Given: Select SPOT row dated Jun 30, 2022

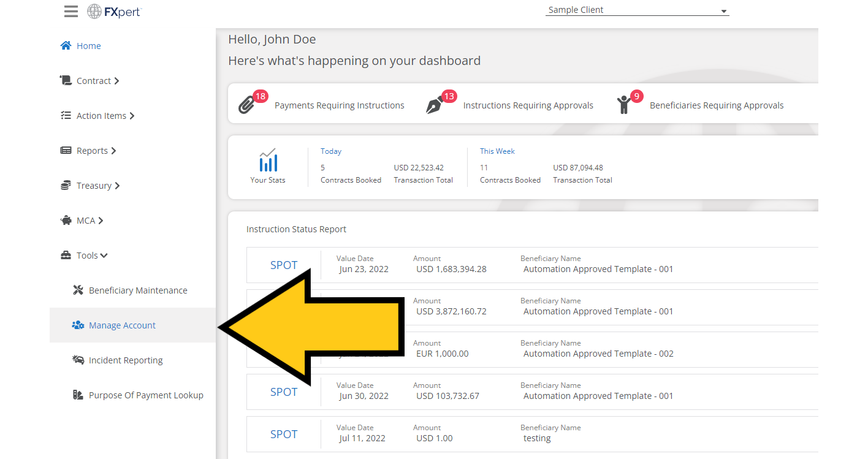Looking at the screenshot, I should click(x=532, y=392).
